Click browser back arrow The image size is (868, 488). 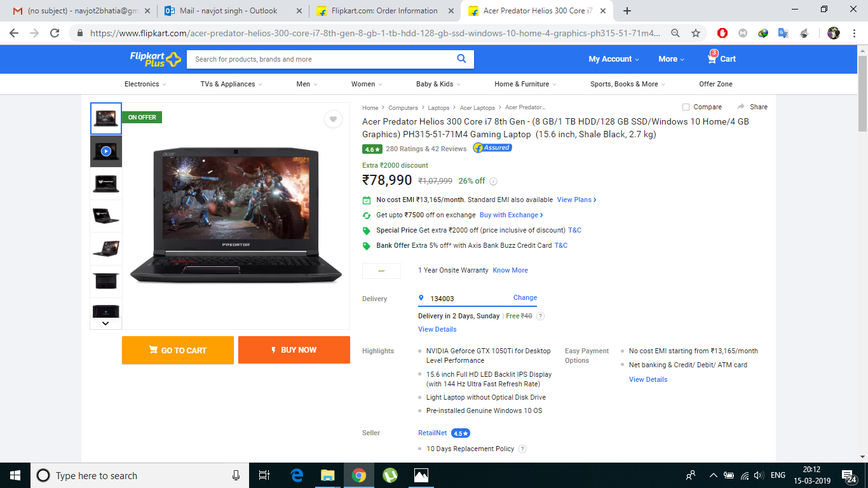(x=14, y=33)
